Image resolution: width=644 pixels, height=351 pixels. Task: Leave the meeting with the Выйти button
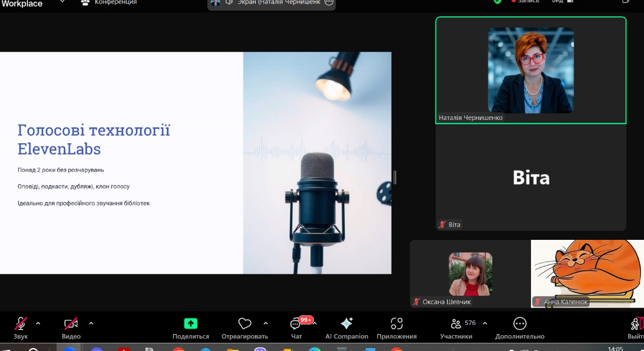pyautogui.click(x=636, y=328)
